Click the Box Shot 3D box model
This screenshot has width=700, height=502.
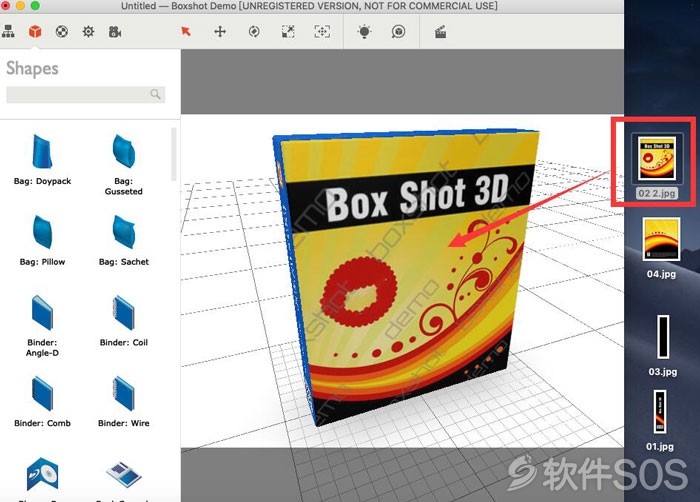pyautogui.click(x=404, y=277)
